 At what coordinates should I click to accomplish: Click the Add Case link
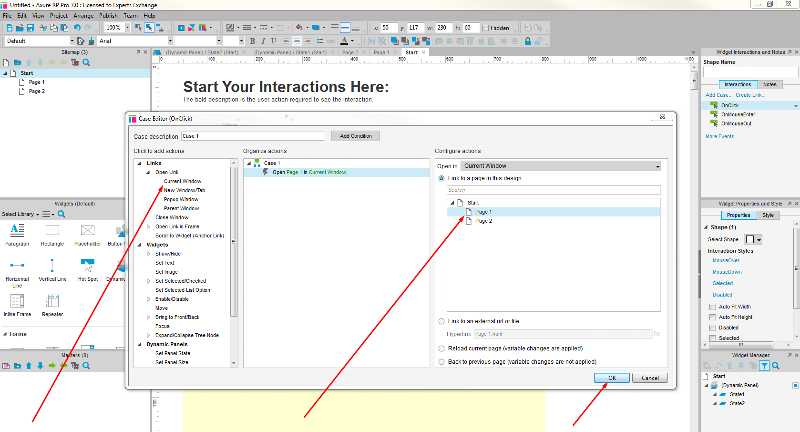click(718, 95)
